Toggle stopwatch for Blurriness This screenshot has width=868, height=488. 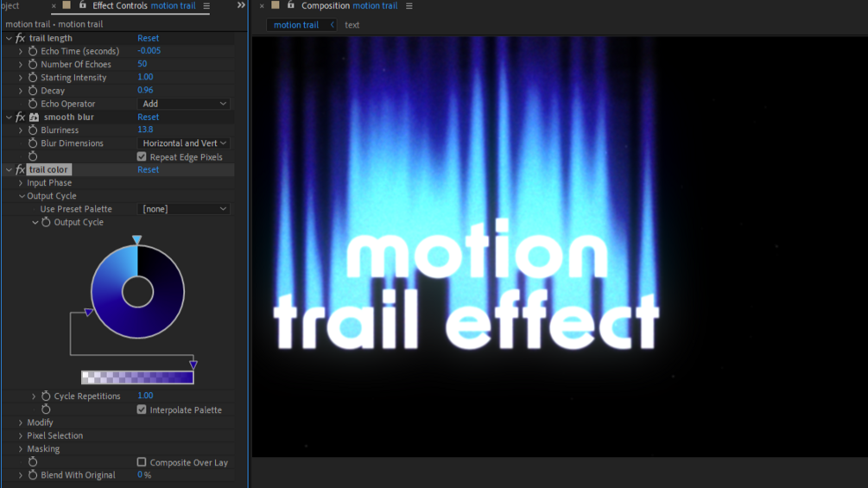(33, 130)
